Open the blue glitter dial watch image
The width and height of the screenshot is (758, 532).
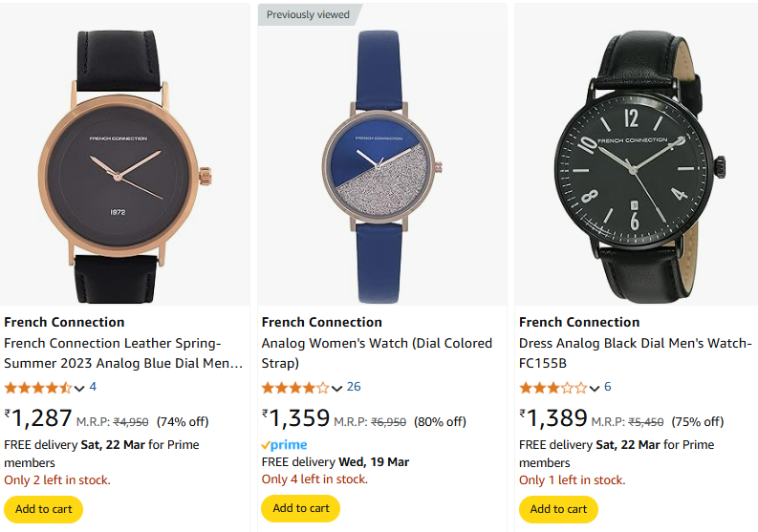point(382,167)
